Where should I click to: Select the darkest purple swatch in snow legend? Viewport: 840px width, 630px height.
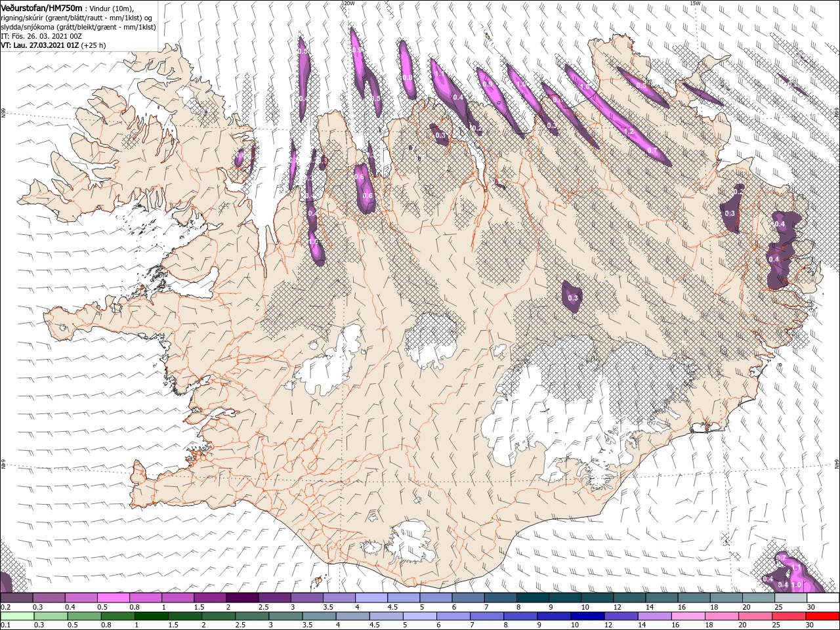(x=241, y=598)
